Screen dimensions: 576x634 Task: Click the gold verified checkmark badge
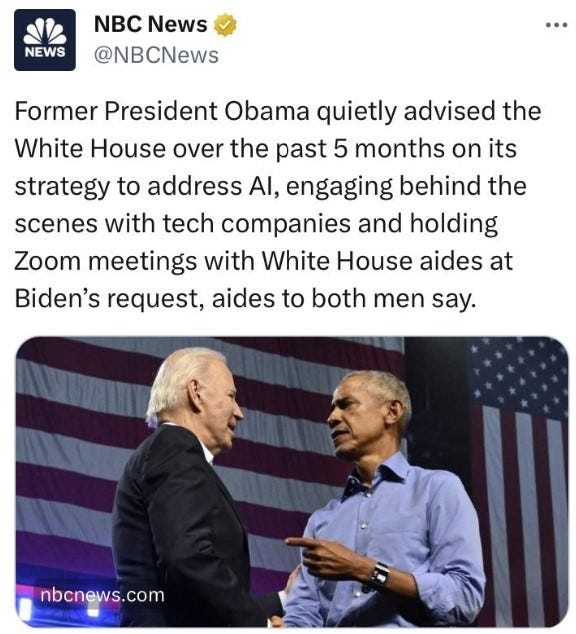click(225, 25)
